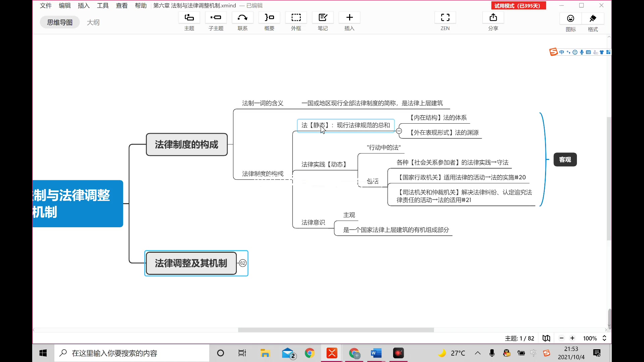Toggle Sogou punctuation mode
644x362 pixels.
pyautogui.click(x=568, y=52)
